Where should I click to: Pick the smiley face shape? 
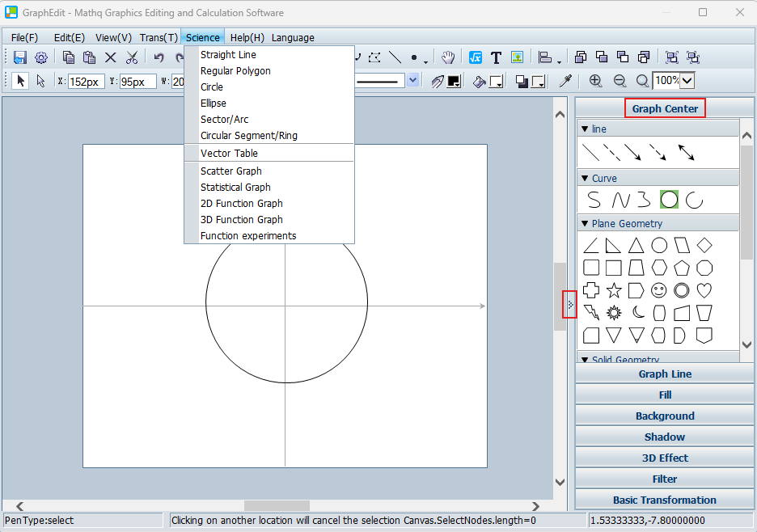click(658, 290)
